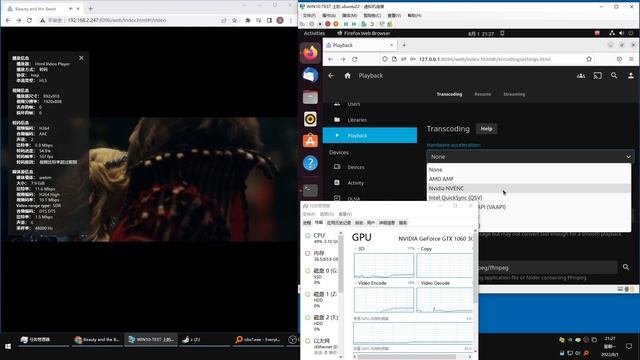Switch to WIN10-TEST taskbar item

(151, 340)
